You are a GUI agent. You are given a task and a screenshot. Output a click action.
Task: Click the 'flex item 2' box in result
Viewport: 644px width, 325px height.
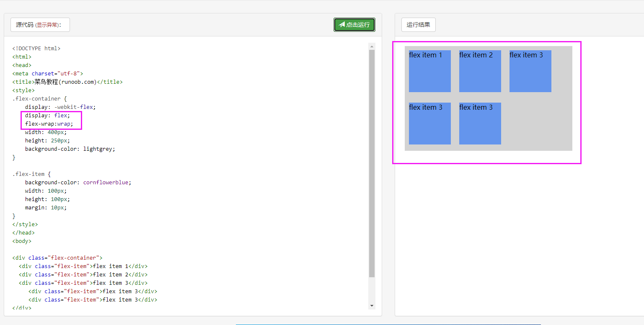pos(480,71)
